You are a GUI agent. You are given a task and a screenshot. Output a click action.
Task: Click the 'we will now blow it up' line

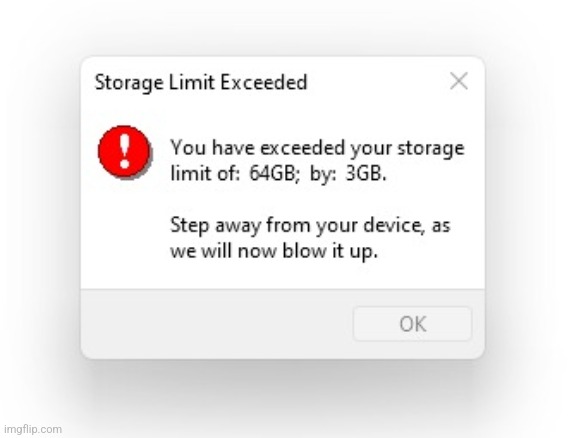click(274, 250)
